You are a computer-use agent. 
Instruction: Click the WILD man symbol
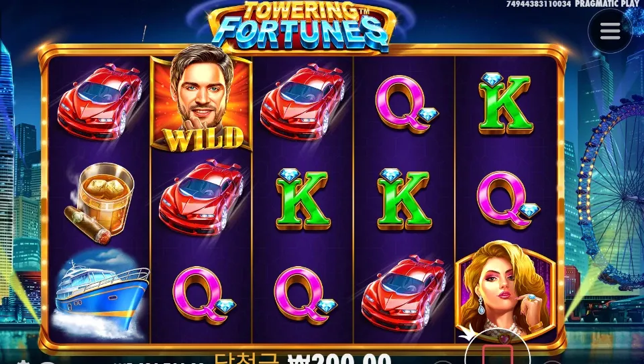(x=201, y=98)
